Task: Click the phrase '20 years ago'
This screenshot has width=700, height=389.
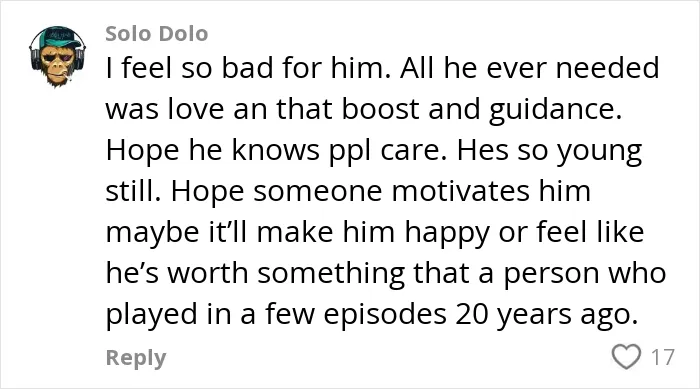Action: click(546, 314)
